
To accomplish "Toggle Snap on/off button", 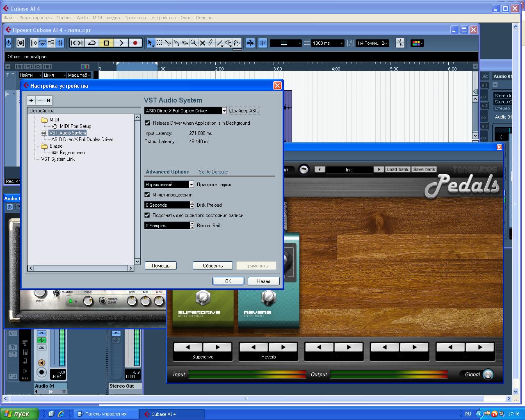I will 263,43.
